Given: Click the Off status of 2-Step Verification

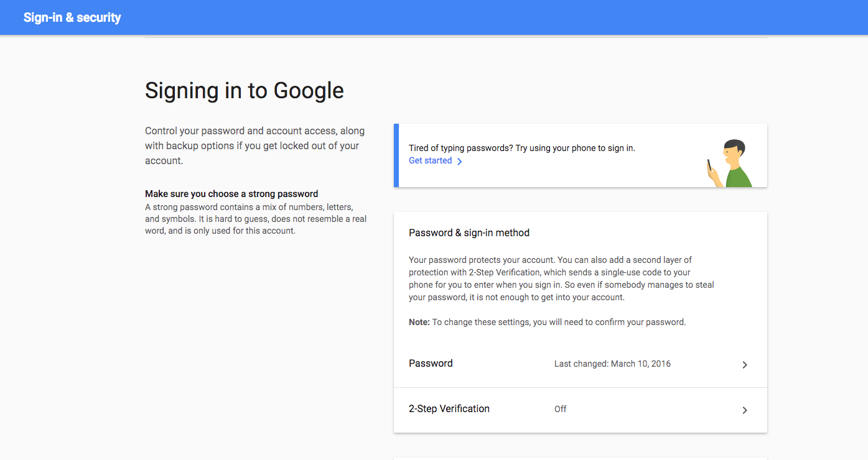Looking at the screenshot, I should [561, 409].
